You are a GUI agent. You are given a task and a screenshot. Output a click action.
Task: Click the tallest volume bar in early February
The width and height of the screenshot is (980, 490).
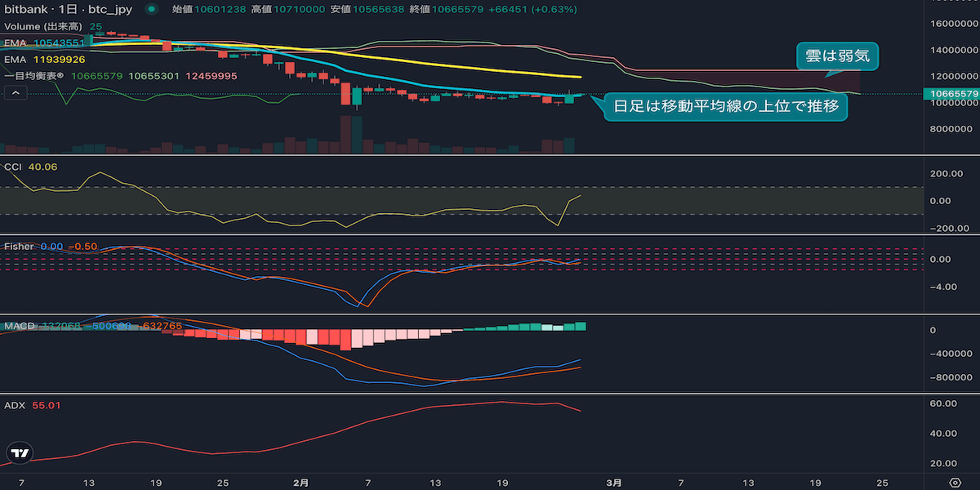(345, 135)
